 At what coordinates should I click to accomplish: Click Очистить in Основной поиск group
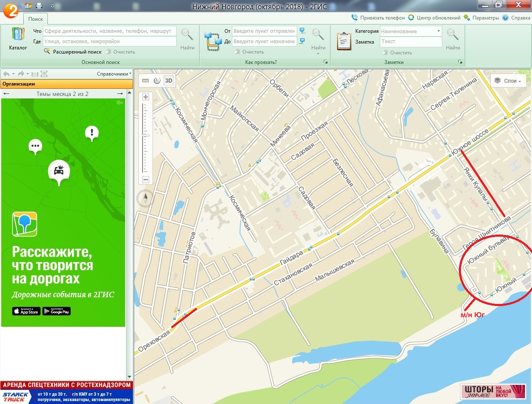pyautogui.click(x=120, y=52)
